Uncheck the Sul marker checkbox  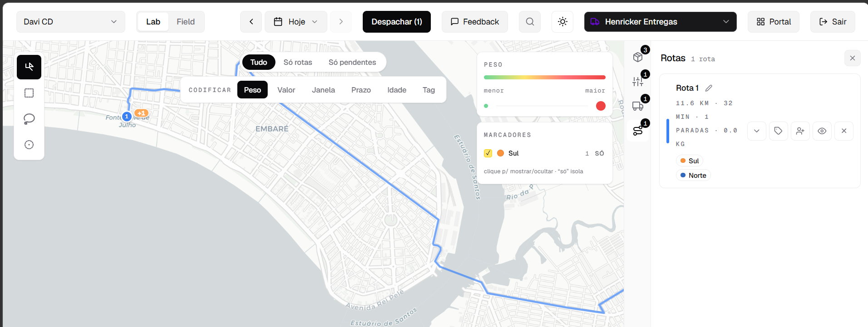pos(488,153)
